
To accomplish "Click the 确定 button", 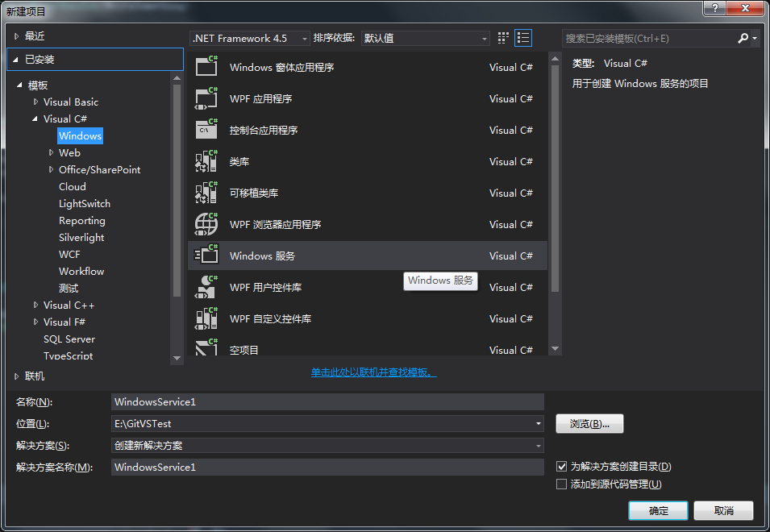I will (x=658, y=510).
